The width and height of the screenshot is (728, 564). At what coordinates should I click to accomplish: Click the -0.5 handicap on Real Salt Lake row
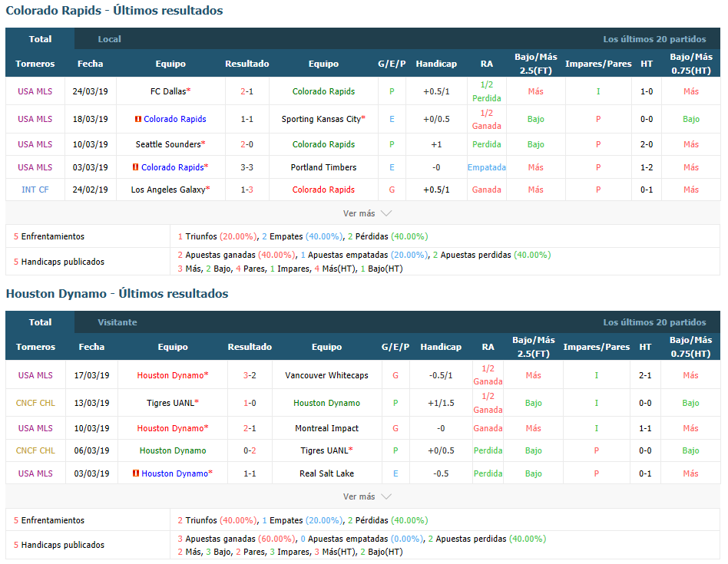(441, 473)
